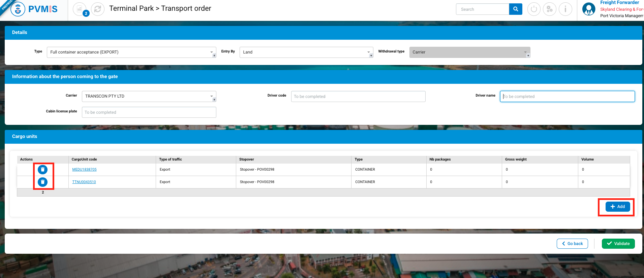Click the power logout icon
644x278 pixels.
pos(534,9)
